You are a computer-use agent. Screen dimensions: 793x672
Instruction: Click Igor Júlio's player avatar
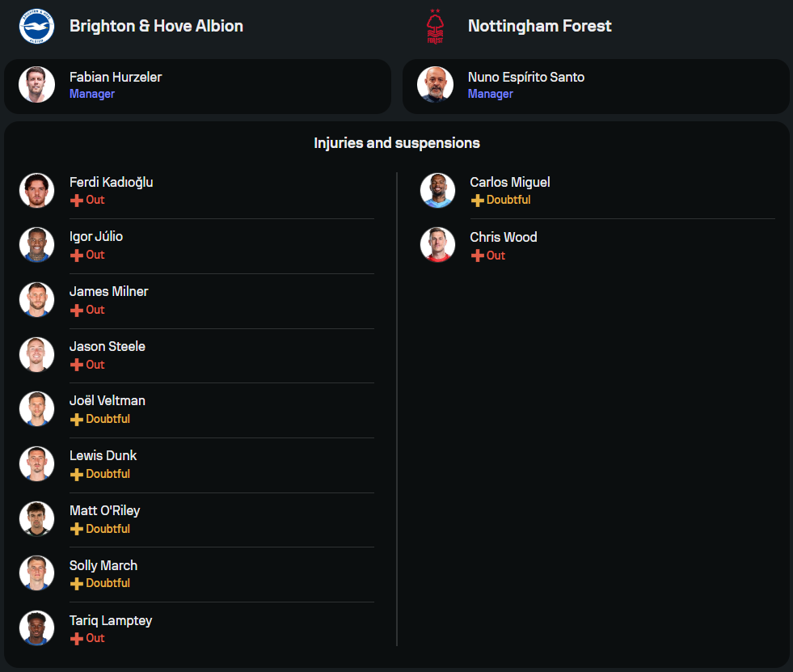(36, 244)
